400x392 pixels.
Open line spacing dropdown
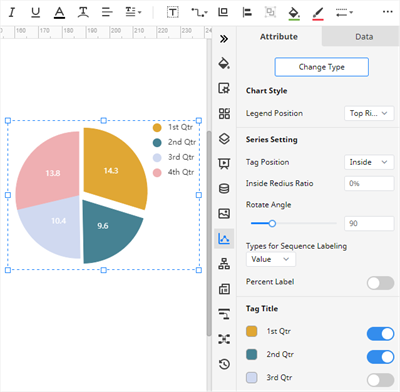point(133,13)
